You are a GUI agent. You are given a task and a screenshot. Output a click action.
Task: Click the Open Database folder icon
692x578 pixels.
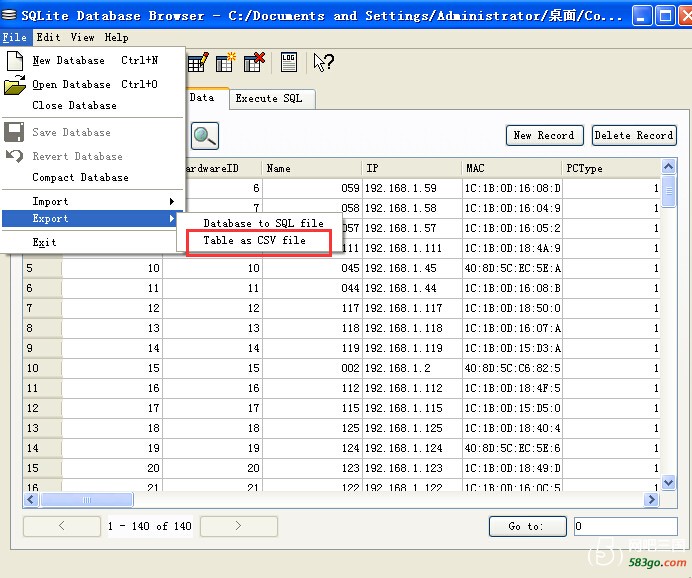click(15, 84)
